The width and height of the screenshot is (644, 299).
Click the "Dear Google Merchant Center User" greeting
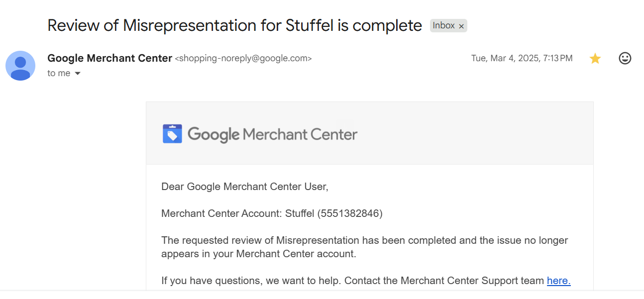[245, 187]
